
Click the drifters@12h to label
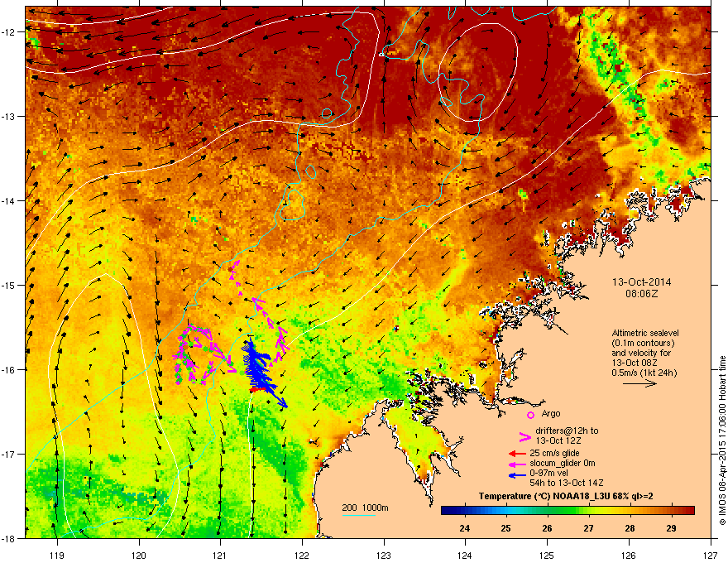tap(567, 431)
